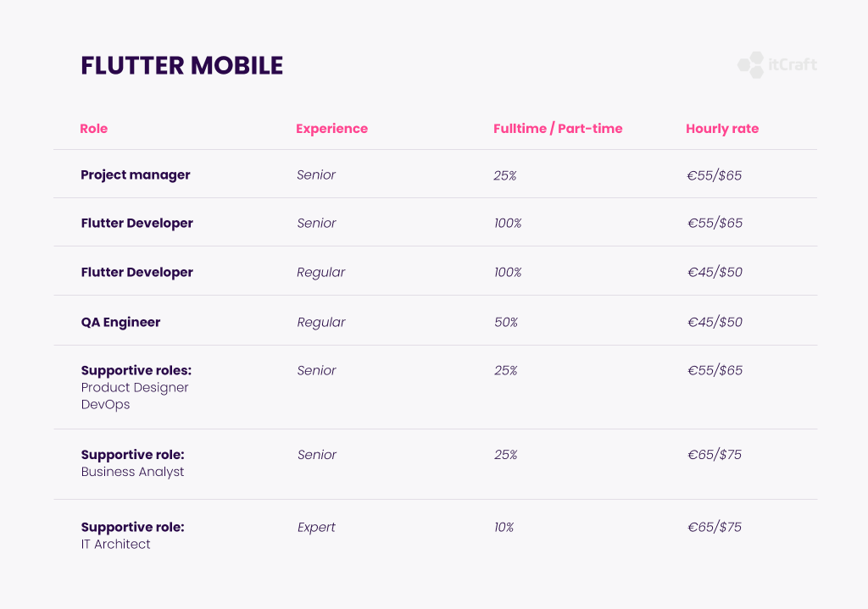The image size is (868, 609).
Task: Click the Senior Flutter Developer role name
Action: click(x=136, y=223)
